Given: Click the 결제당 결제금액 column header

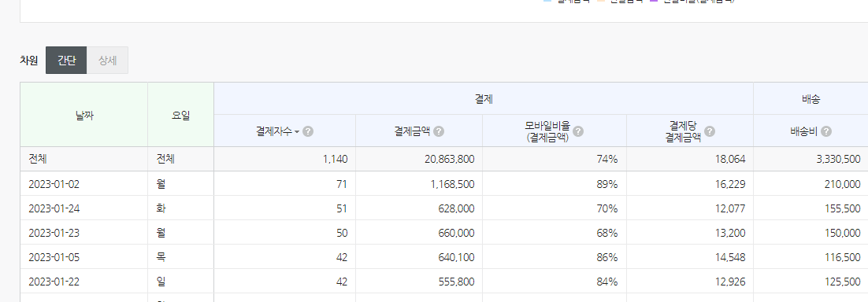Looking at the screenshot, I should click(690, 131).
